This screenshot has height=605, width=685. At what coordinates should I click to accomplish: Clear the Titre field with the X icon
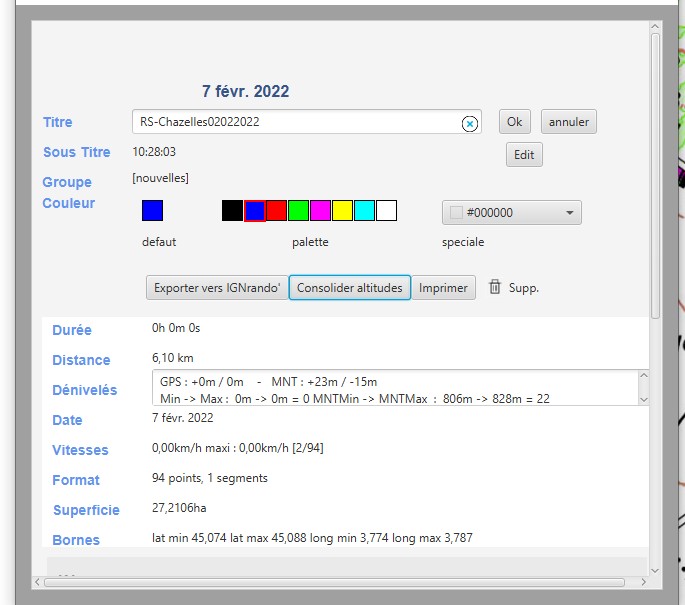[x=469, y=123]
